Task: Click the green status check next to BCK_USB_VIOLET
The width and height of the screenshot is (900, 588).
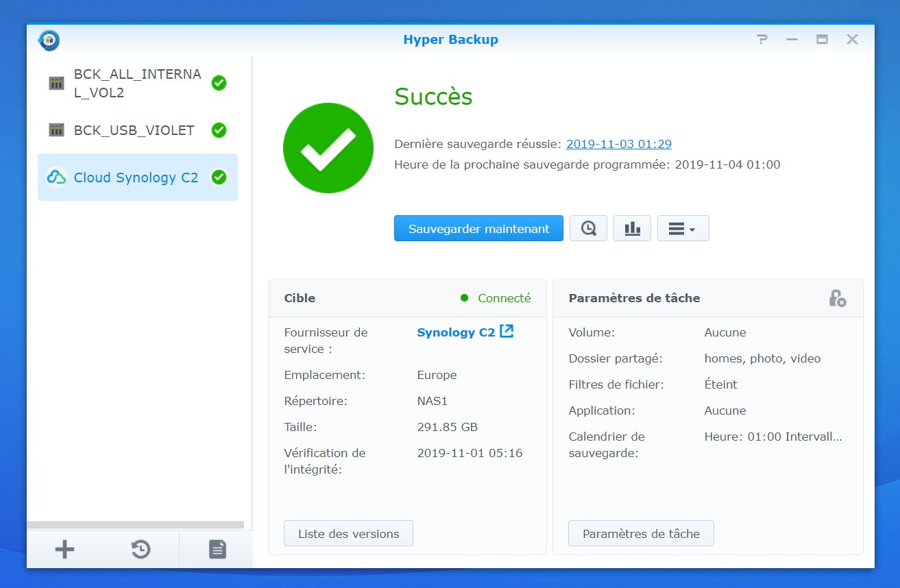Action: (x=219, y=130)
